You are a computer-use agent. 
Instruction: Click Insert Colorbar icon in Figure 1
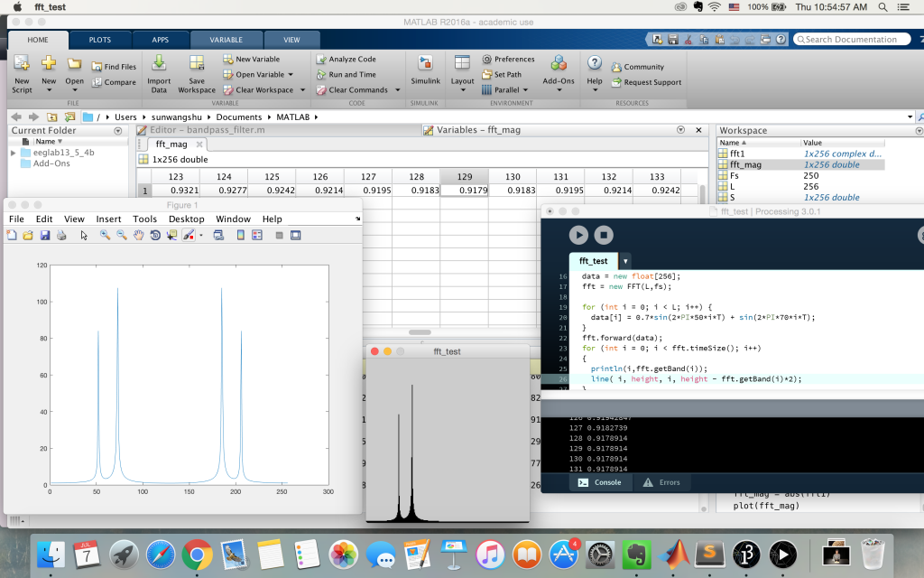click(x=240, y=236)
